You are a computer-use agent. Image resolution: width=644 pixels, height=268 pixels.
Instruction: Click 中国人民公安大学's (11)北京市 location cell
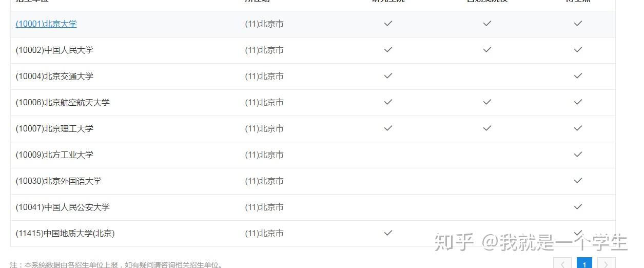264,207
